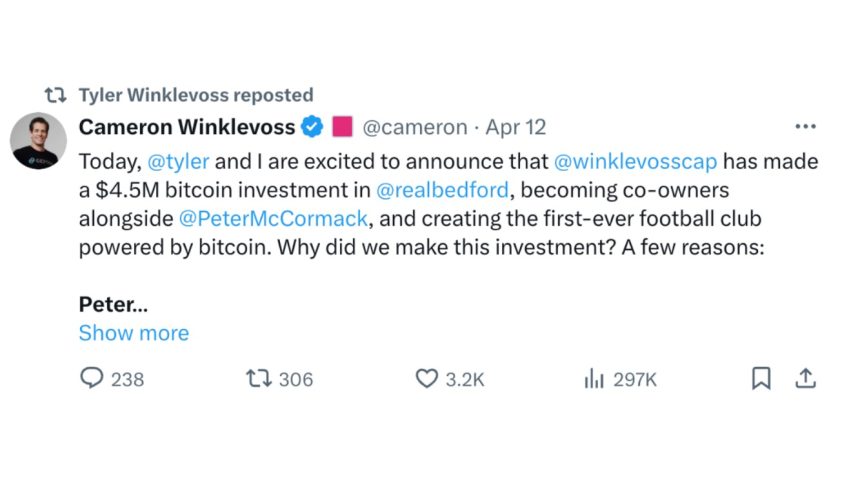Expand tweet with Show more
860x478 pixels.
point(133,333)
